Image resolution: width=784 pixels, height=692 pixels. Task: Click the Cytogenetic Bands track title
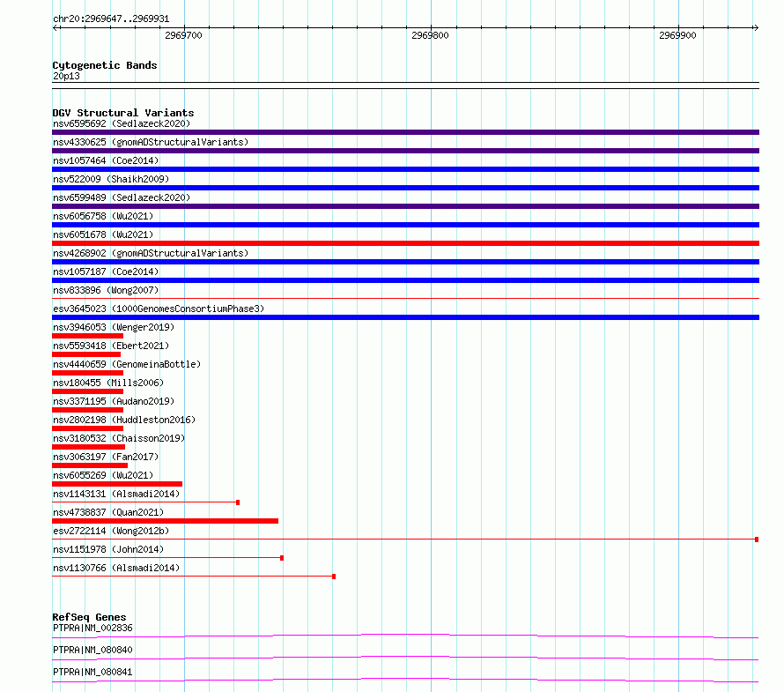click(105, 65)
